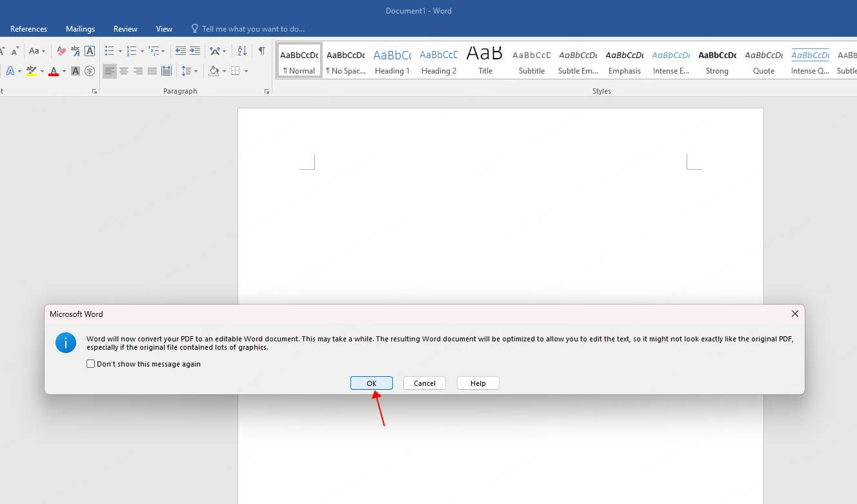Check "Don't show this message again"
This screenshot has height=504, width=857.
91,364
